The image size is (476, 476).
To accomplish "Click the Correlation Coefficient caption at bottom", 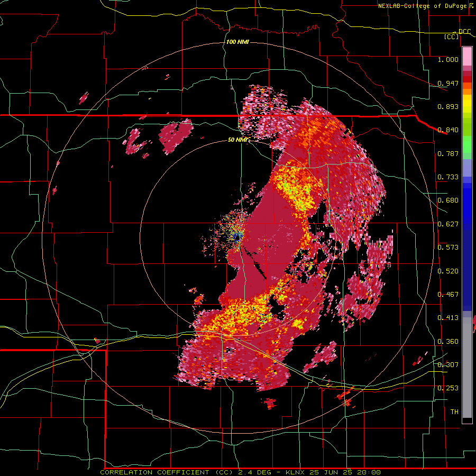I will (x=240, y=472).
